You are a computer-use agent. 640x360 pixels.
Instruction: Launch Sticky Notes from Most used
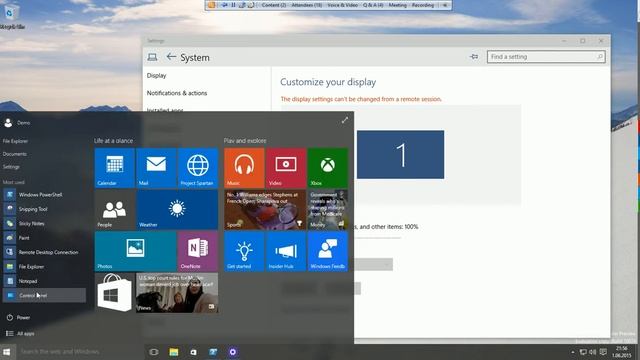click(44, 223)
